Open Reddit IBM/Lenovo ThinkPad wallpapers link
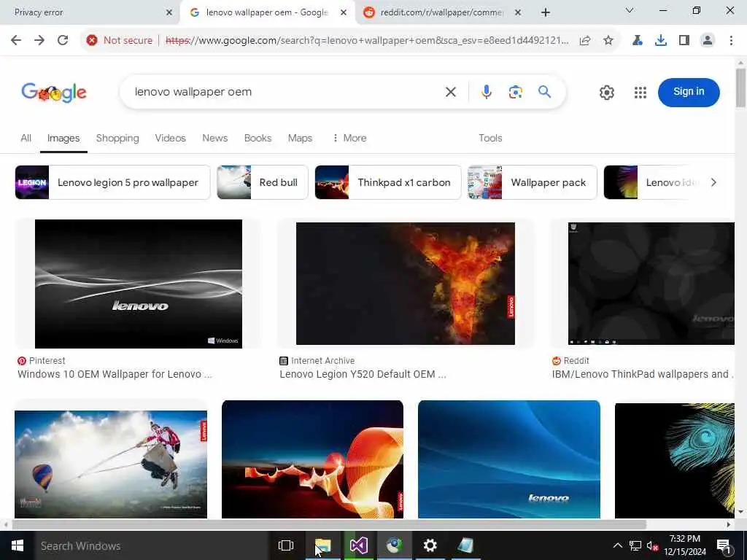This screenshot has width=747, height=560. click(643, 374)
